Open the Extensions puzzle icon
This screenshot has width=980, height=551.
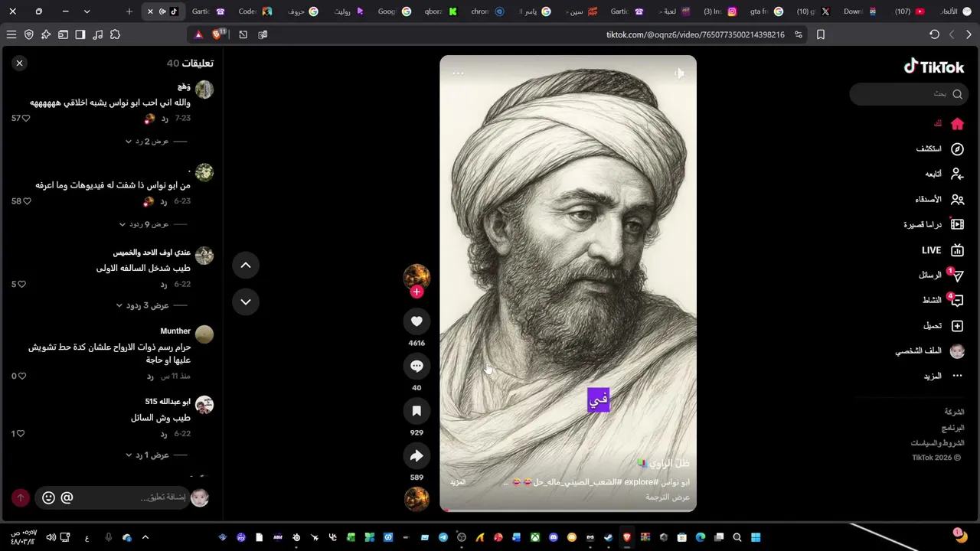click(115, 34)
